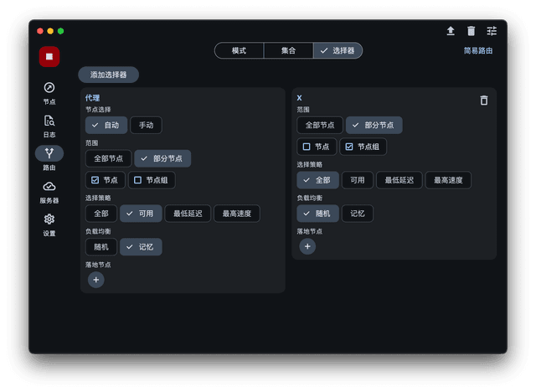Choose 记忆 load balancing in X

coord(358,214)
